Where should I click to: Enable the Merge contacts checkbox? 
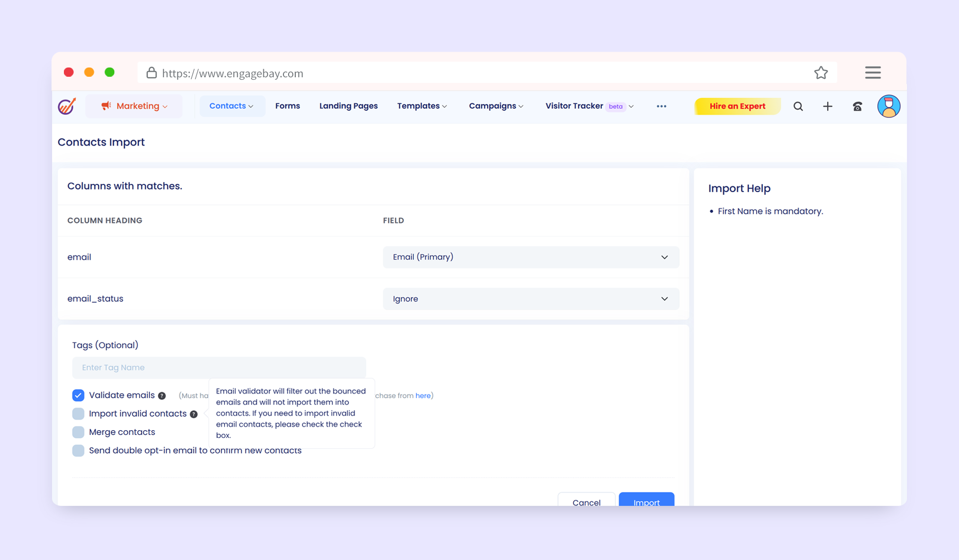point(78,432)
